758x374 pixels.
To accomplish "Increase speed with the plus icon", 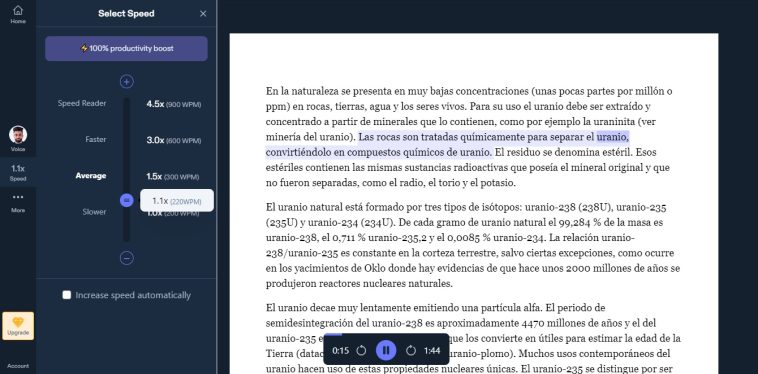I will [x=127, y=82].
